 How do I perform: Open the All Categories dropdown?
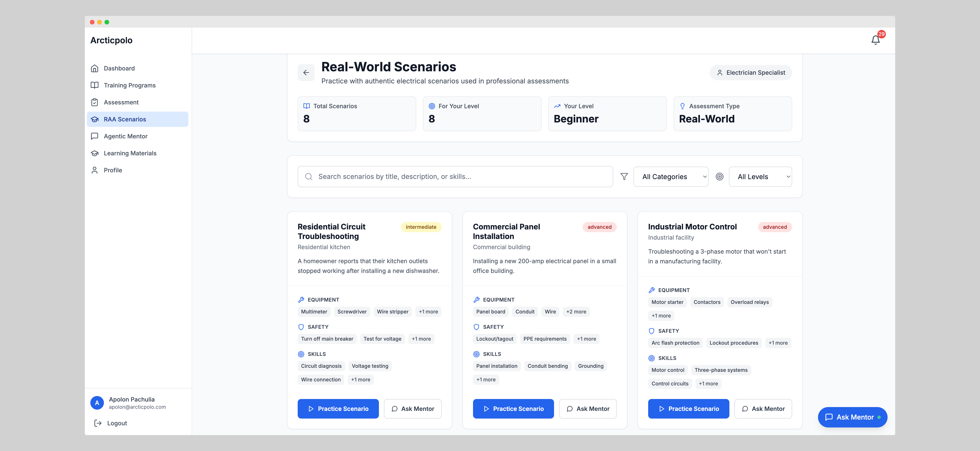[671, 176]
